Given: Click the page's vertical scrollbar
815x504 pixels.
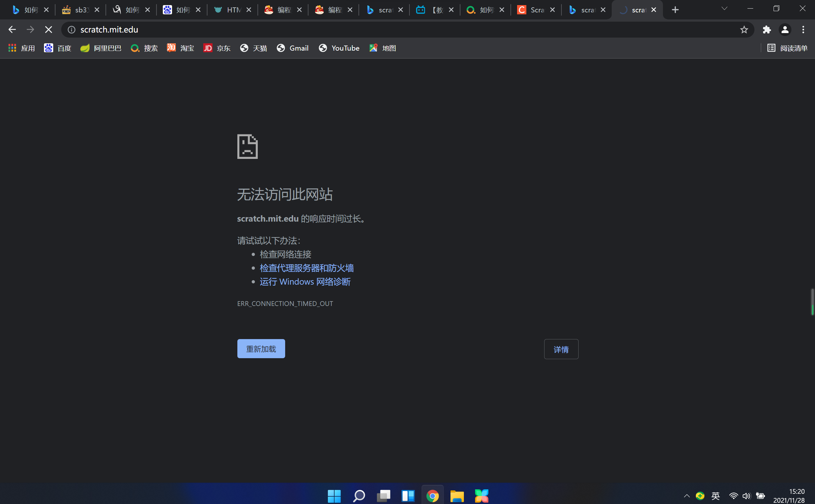Looking at the screenshot, I should [x=813, y=302].
